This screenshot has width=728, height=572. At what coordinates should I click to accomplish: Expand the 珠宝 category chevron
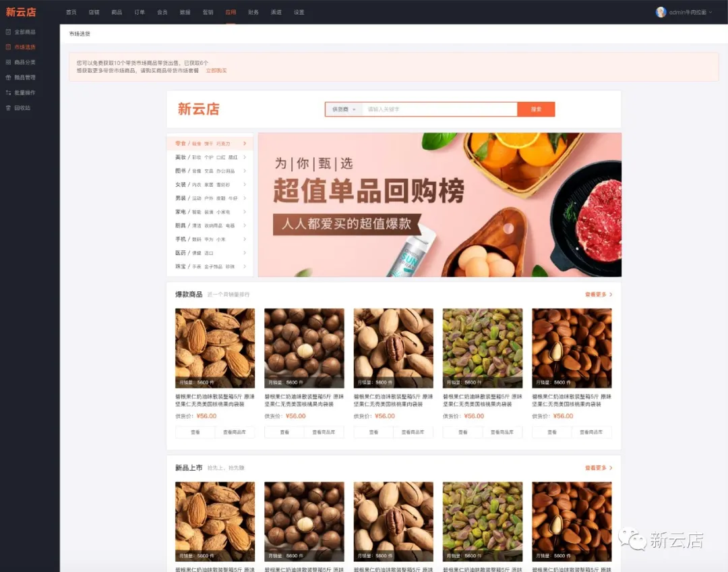click(x=245, y=266)
